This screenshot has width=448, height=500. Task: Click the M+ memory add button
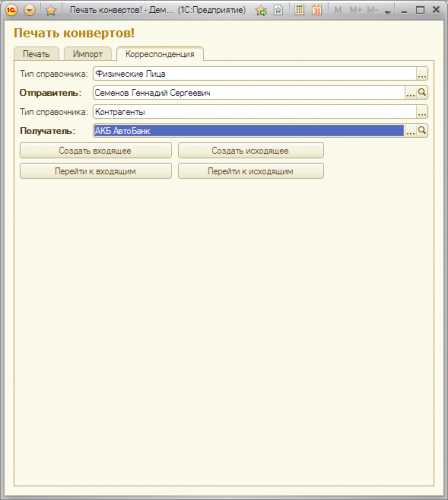pos(355,10)
